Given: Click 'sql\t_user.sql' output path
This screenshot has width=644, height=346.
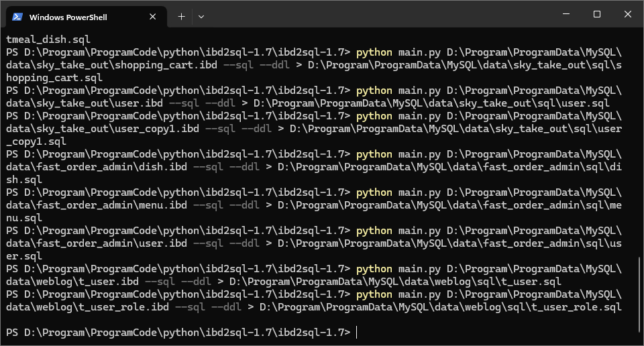Looking at the screenshot, I should coord(519,282).
